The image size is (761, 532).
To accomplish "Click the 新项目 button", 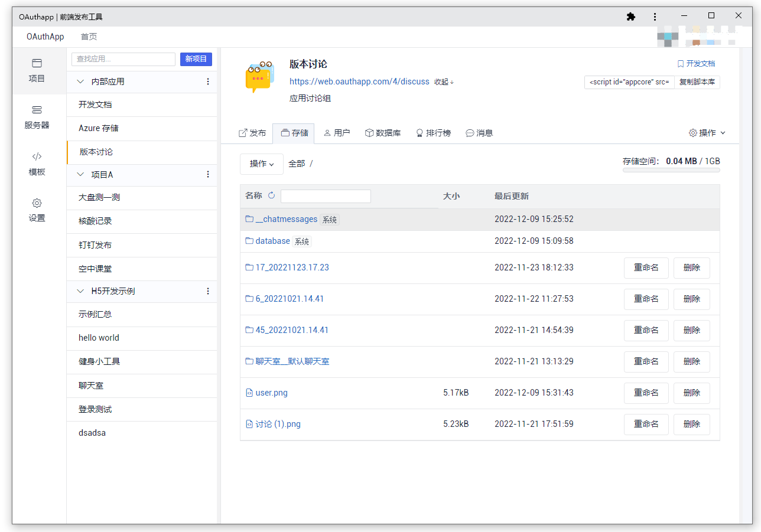I will coord(196,59).
